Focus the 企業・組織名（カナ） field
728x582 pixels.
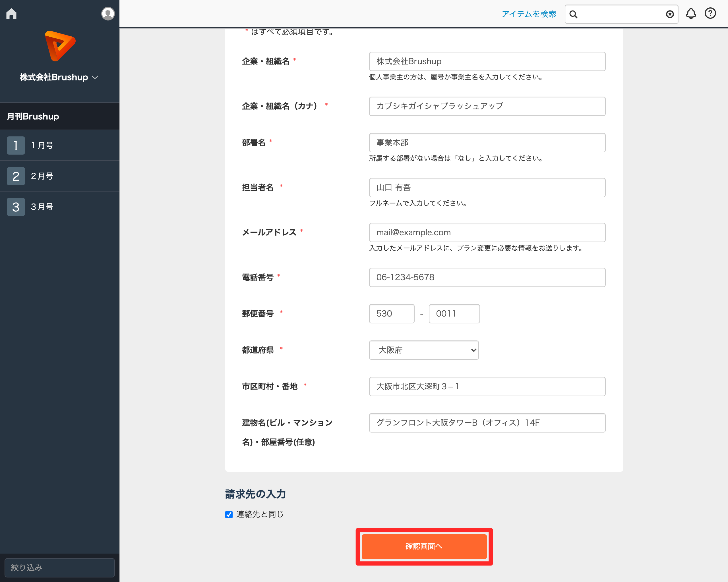coord(487,106)
